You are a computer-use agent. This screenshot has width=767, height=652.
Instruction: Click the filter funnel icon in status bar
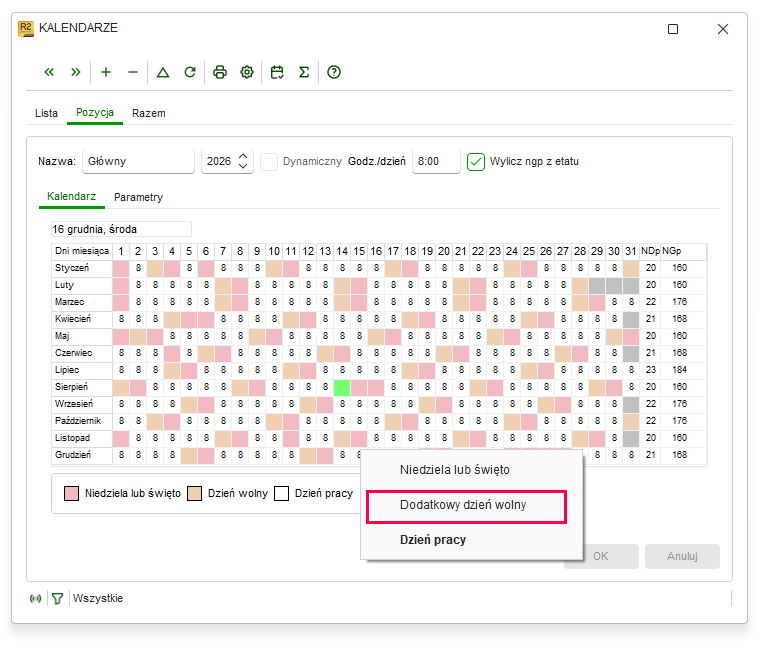[x=58, y=598]
